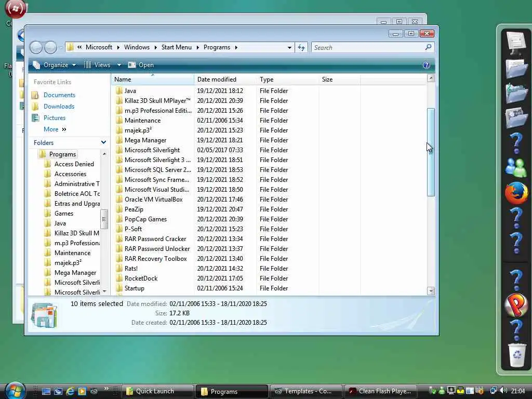The height and width of the screenshot is (399, 532).
Task: Click Microsoft breadcrumb in address bar
Action: (x=99, y=47)
